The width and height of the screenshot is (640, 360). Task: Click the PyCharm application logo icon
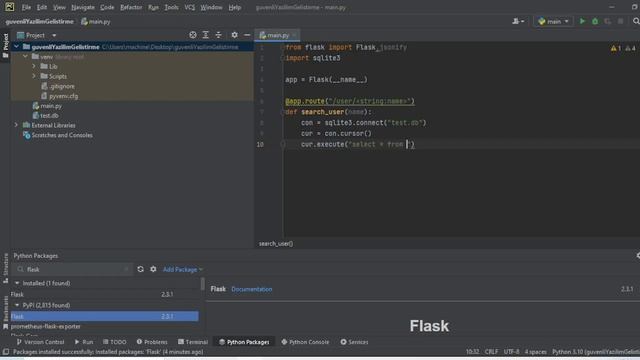tap(9, 7)
